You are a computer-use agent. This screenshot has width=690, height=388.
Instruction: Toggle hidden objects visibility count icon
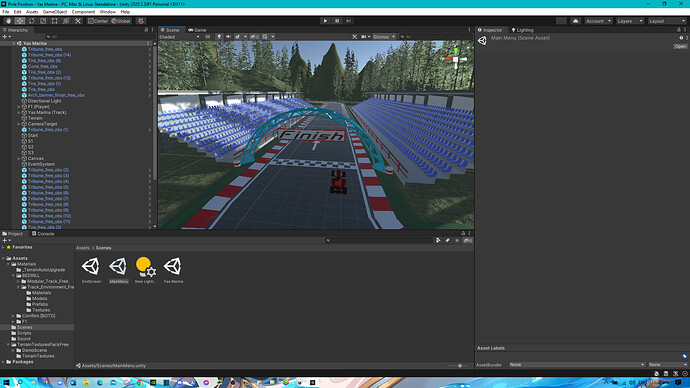click(254, 37)
